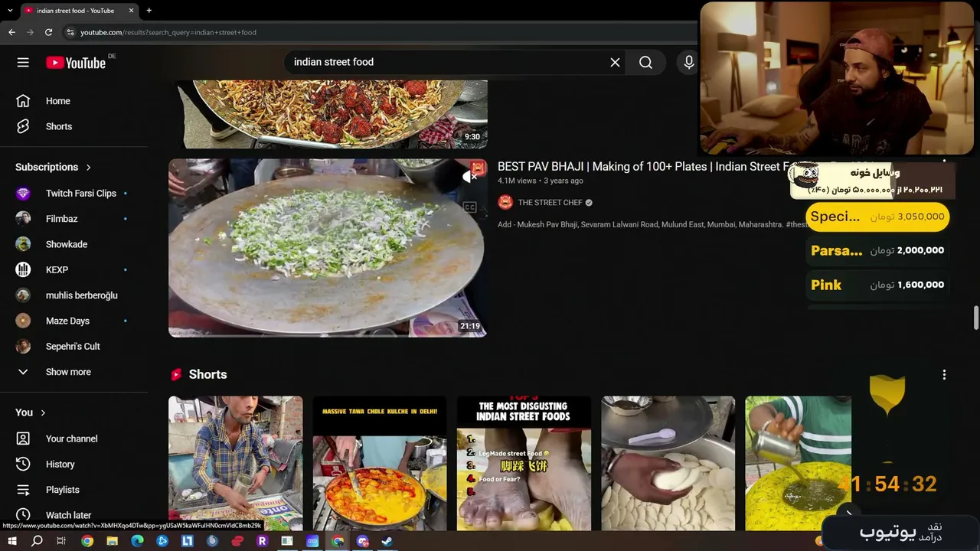
Task: Reload the YouTube page
Action: pos(48,32)
